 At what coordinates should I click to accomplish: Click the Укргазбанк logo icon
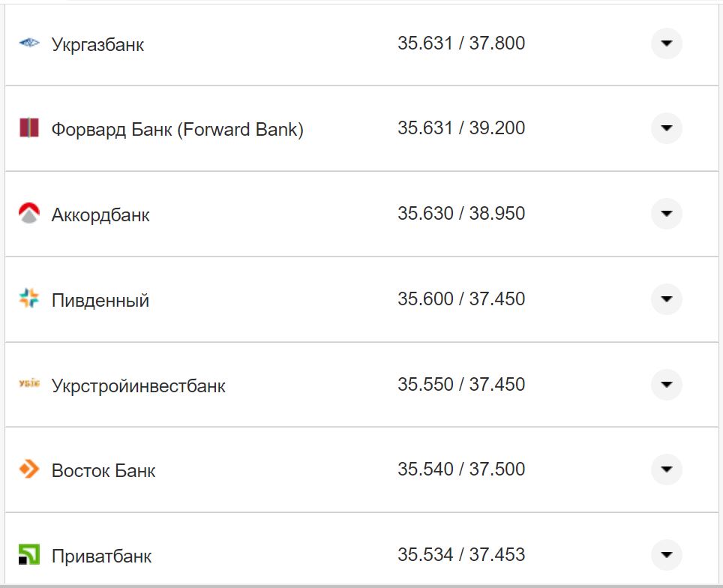(28, 43)
